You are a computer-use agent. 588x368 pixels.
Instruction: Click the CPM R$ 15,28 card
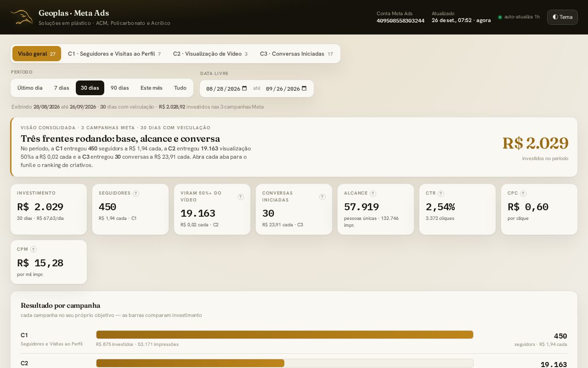click(49, 262)
